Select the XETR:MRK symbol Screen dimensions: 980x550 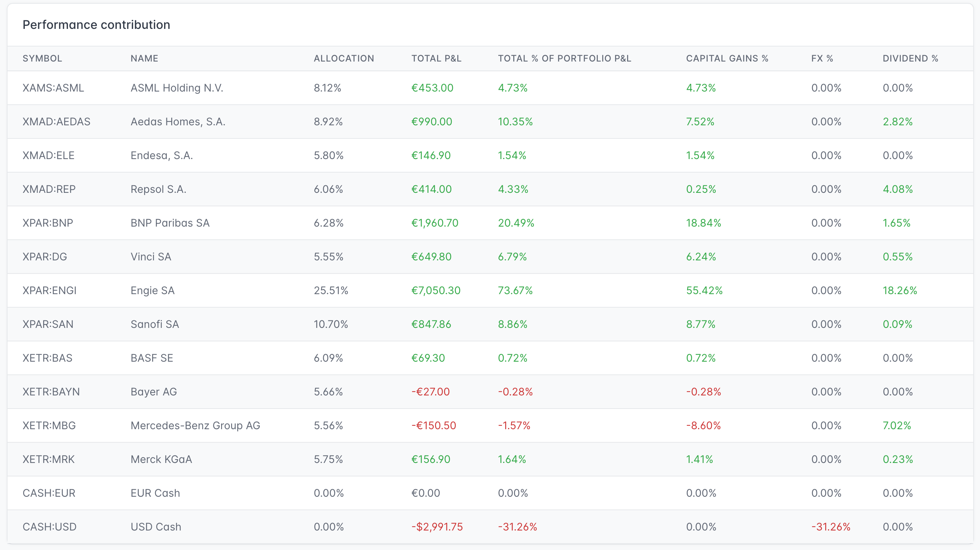coord(48,459)
